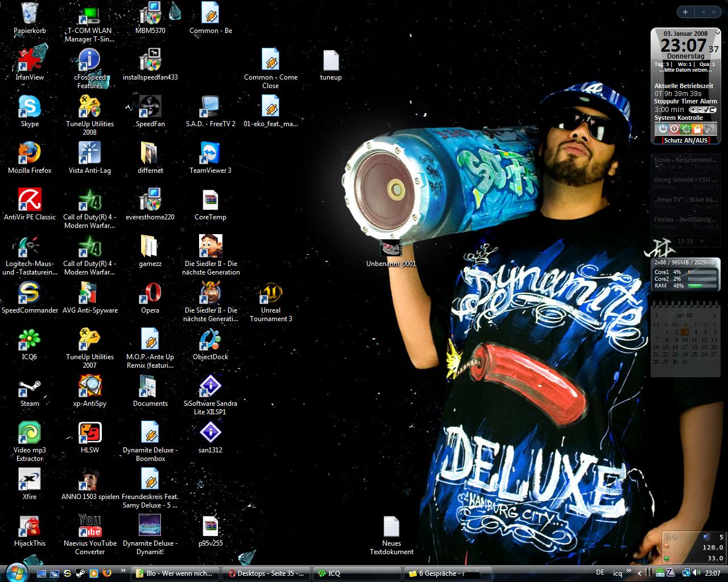Click the blue power icon in System Kontrolle

pos(663,128)
